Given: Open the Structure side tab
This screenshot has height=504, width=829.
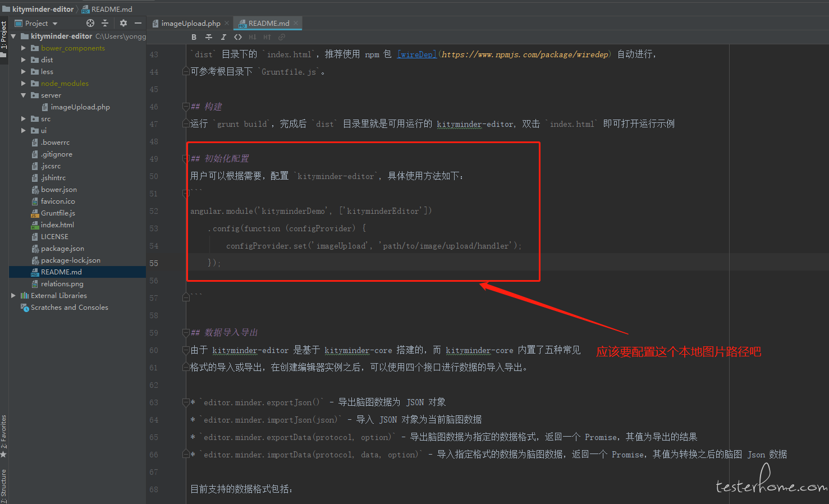Looking at the screenshot, I should click(x=4, y=485).
